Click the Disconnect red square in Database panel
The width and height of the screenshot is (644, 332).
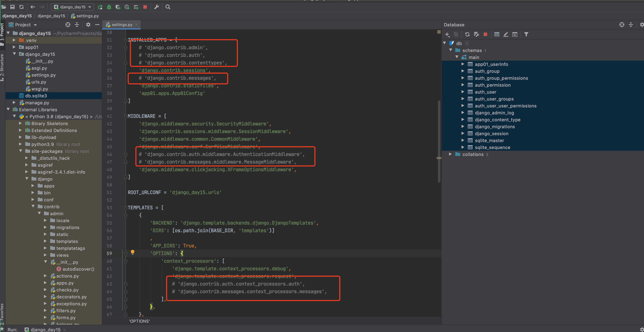[485, 34]
